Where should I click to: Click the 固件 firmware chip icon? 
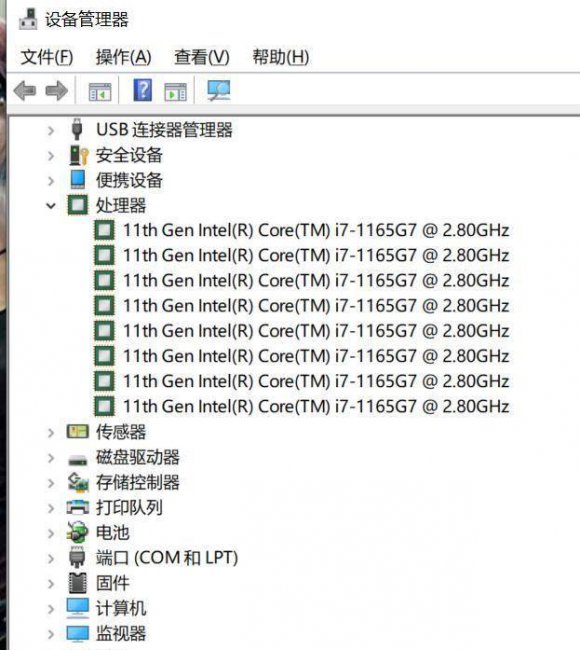pos(78,583)
